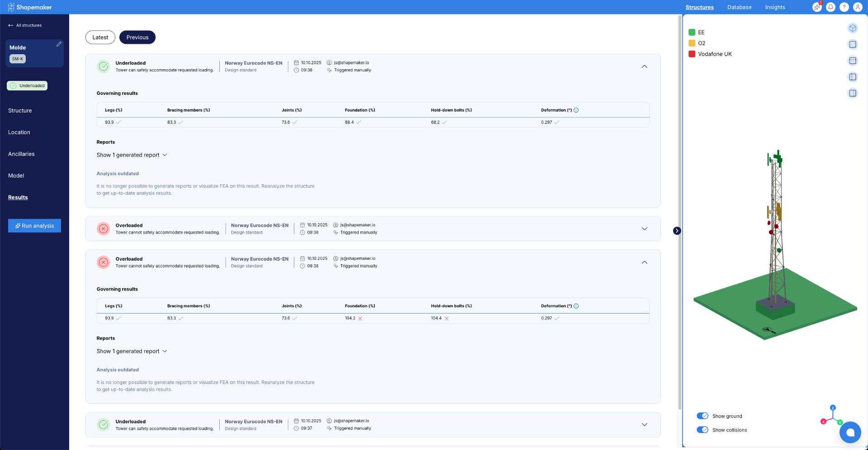The height and width of the screenshot is (450, 868).
Task: Open the Insights menu
Action: 775,7
